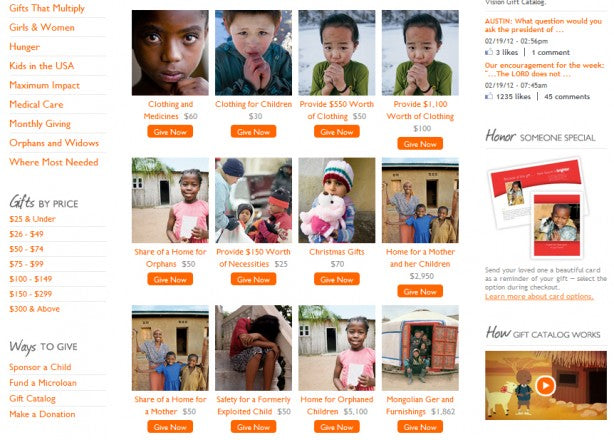Play the How Gift Catalog Works video
The height and width of the screenshot is (440, 614).
(x=545, y=385)
